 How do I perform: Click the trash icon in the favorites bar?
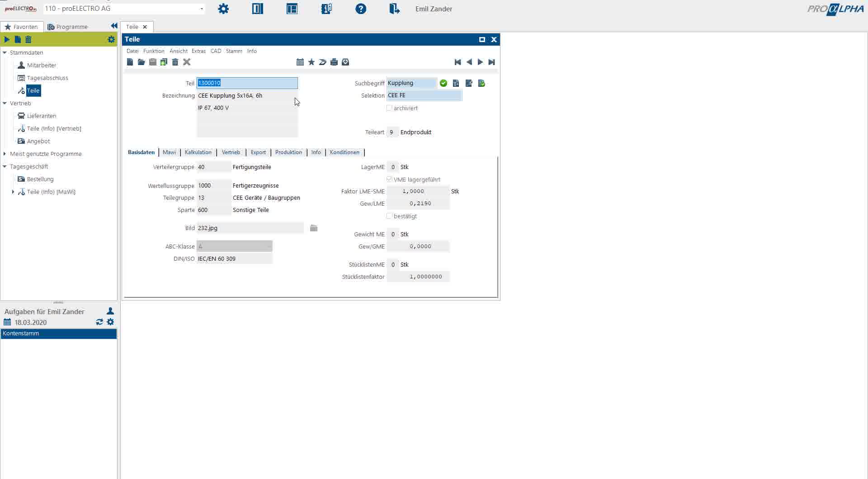(x=28, y=39)
